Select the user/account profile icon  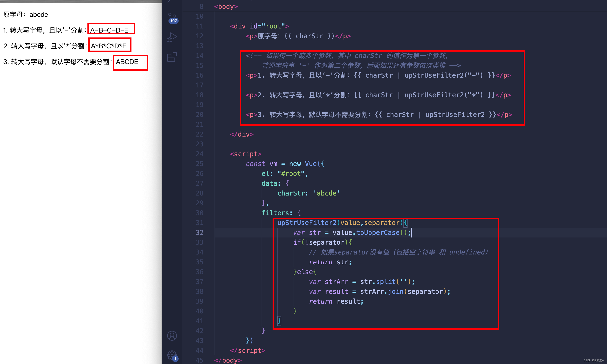172,336
